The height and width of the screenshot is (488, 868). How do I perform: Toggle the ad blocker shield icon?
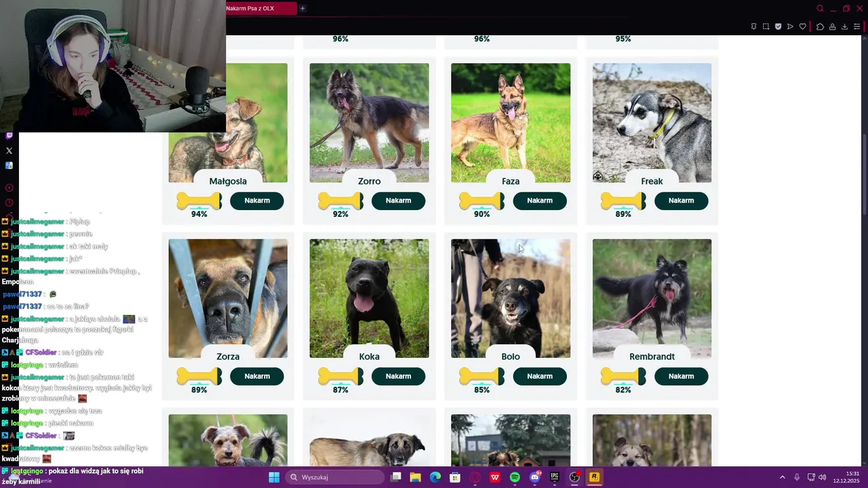pyautogui.click(x=778, y=26)
